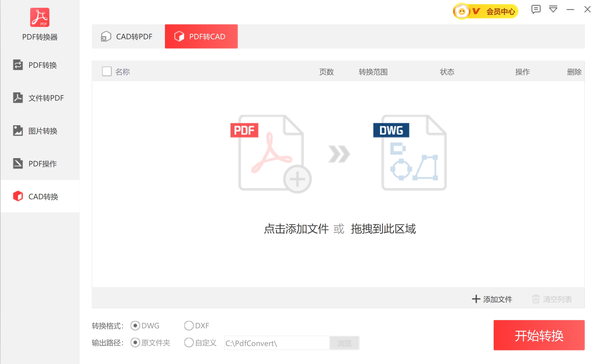Image resolution: width=596 pixels, height=364 pixels.
Task: Click the DWG file illustration
Action: pos(410,153)
